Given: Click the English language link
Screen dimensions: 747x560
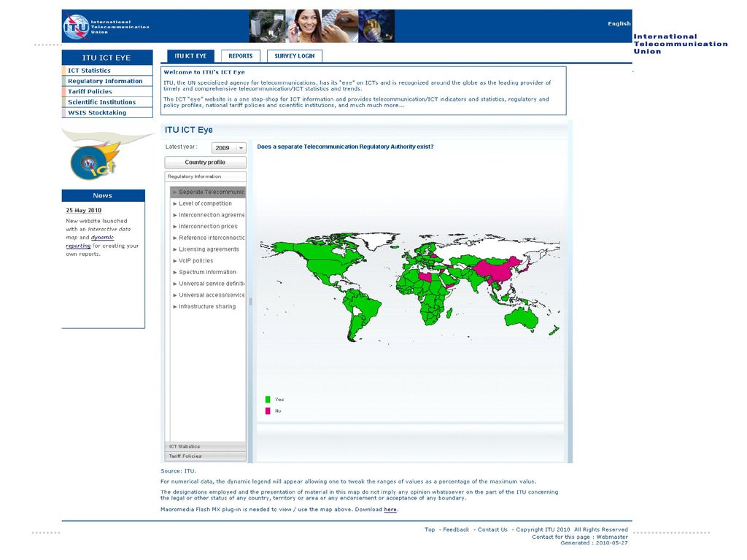Looking at the screenshot, I should [619, 23].
